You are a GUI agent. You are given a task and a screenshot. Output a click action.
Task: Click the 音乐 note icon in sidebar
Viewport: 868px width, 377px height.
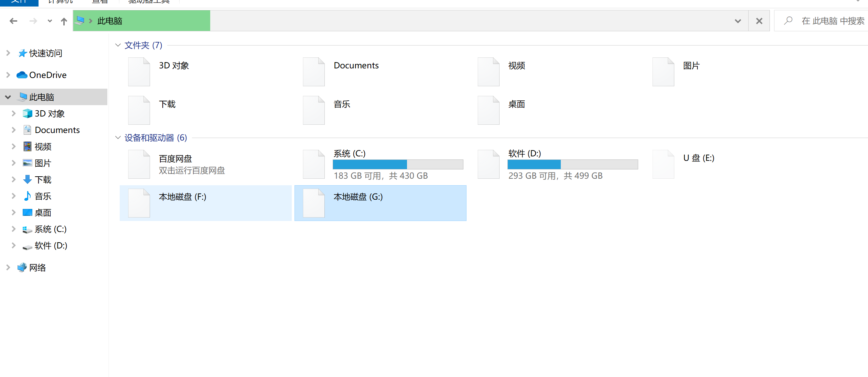click(x=28, y=196)
